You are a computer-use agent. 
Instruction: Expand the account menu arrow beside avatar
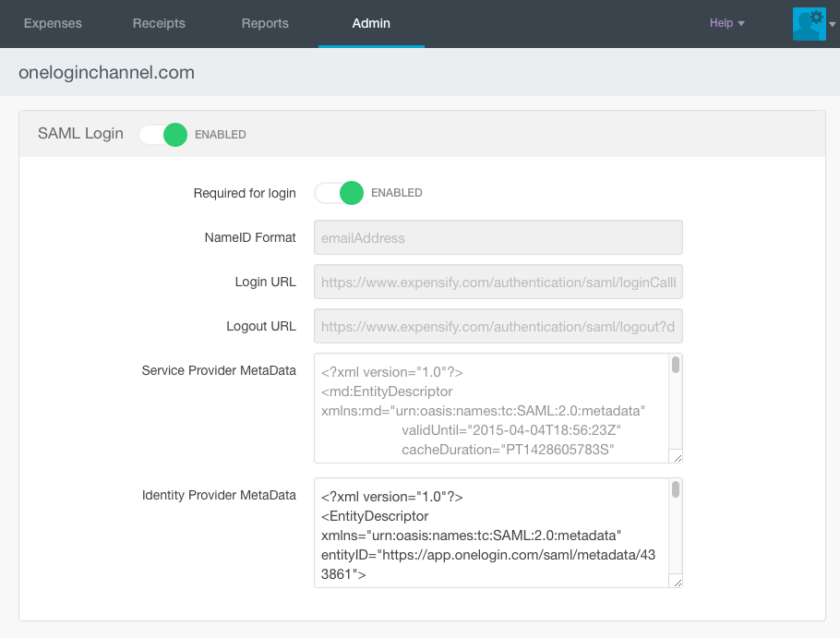point(832,24)
